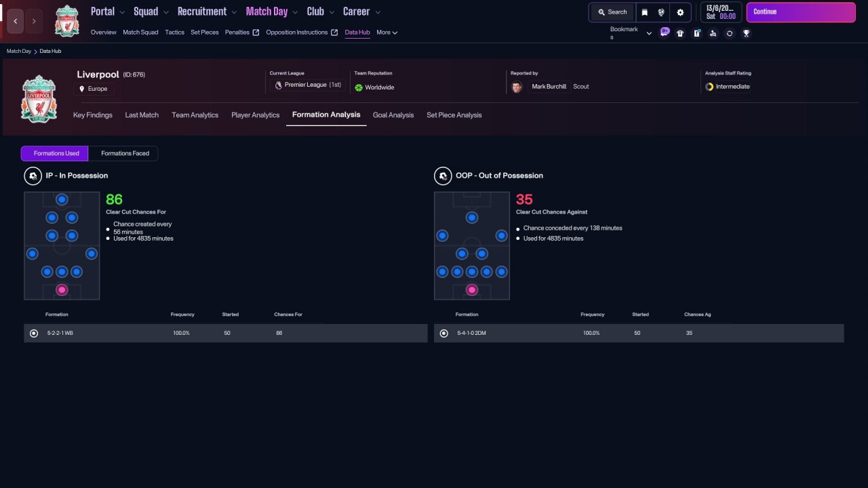Click the large Liverpool badge in header
This screenshot has height=488, width=868.
(x=39, y=99)
